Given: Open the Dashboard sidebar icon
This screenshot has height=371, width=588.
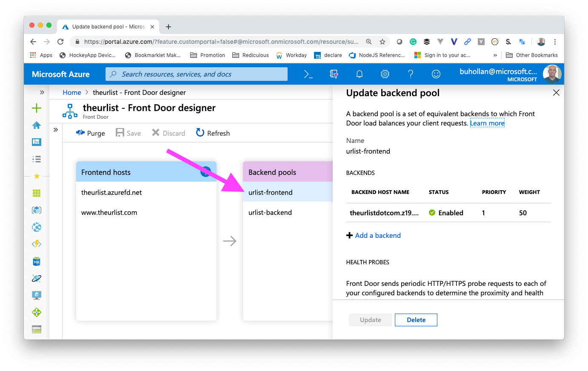Looking at the screenshot, I should click(37, 142).
